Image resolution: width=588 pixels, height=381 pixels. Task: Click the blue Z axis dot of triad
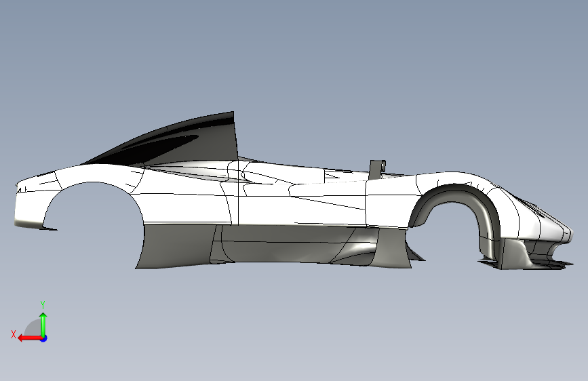[x=44, y=338]
